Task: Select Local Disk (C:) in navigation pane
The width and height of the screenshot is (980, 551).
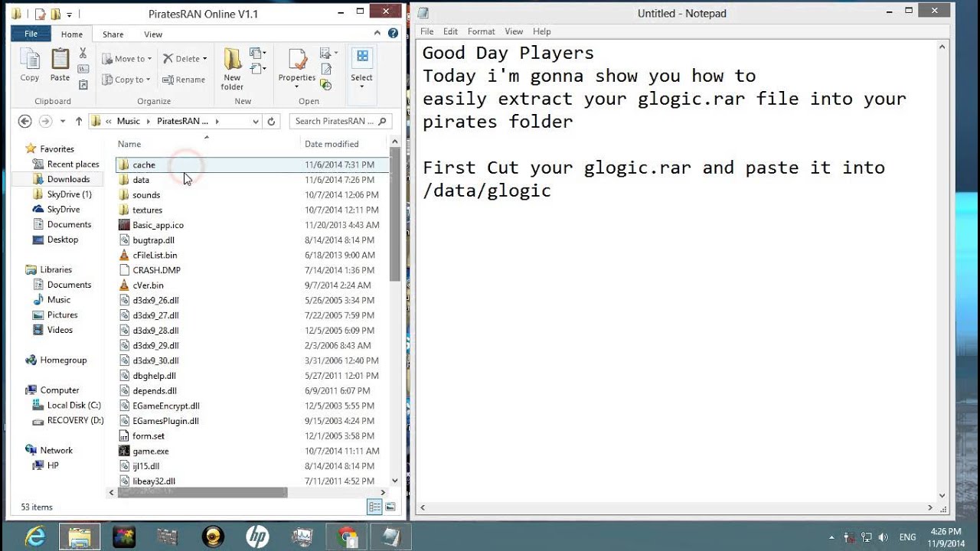Action: pos(73,406)
